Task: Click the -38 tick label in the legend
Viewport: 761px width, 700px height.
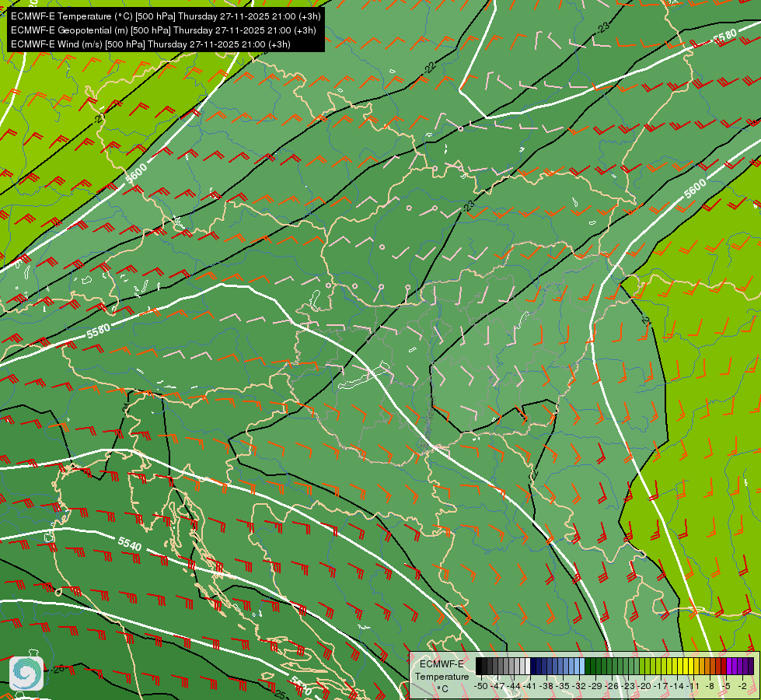Action: (546, 687)
